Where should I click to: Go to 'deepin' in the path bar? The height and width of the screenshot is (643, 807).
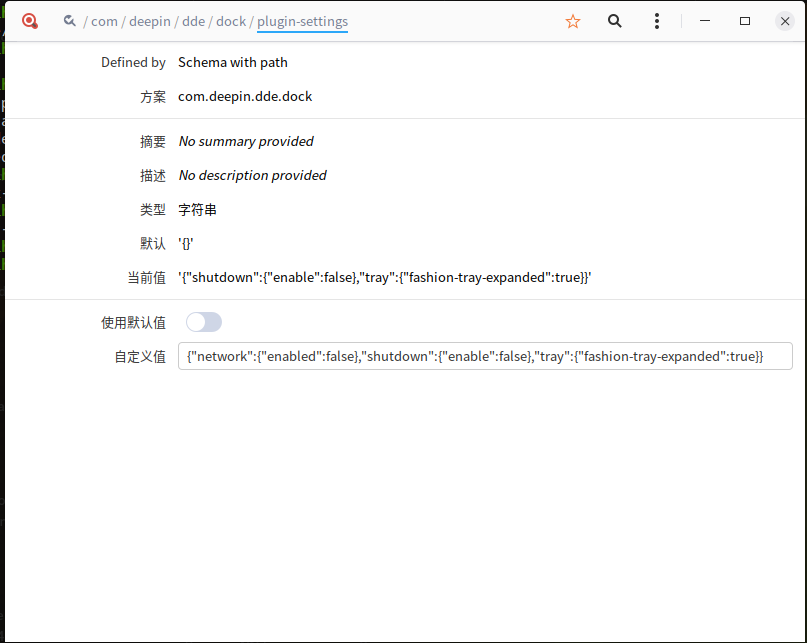click(x=150, y=22)
